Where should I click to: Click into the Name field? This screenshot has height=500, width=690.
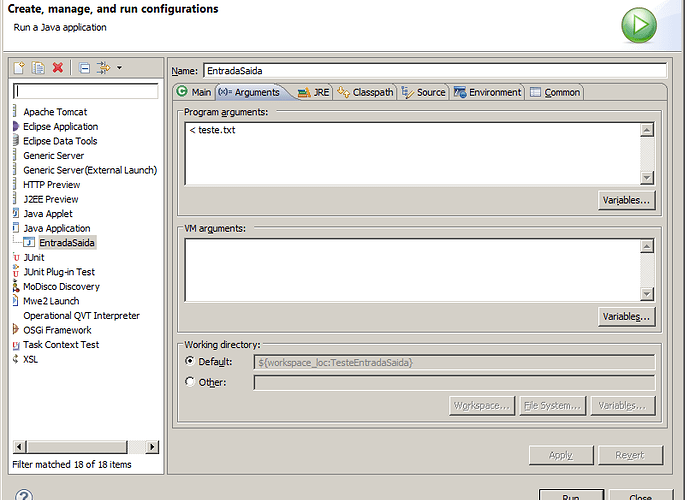coord(435,71)
